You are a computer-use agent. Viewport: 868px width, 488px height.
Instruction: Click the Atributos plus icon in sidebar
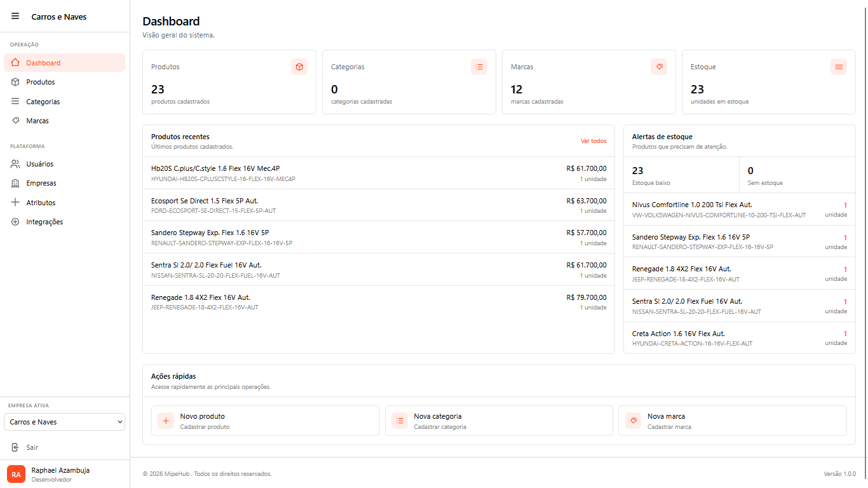point(15,203)
